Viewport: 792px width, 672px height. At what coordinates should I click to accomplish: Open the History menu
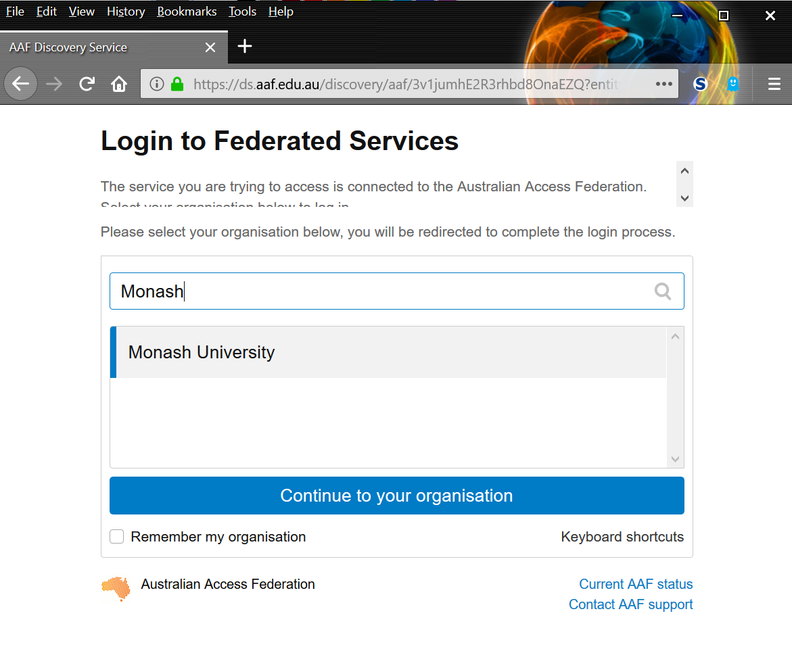point(126,11)
